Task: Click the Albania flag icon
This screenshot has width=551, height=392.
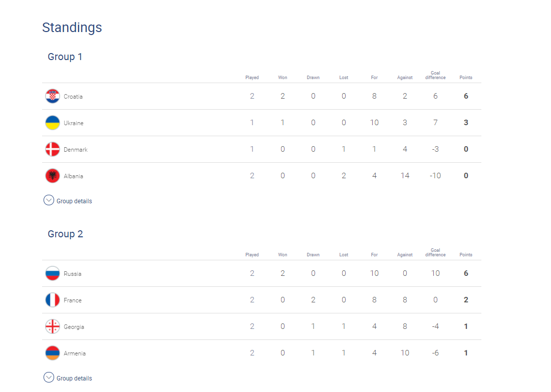Action: (x=53, y=176)
